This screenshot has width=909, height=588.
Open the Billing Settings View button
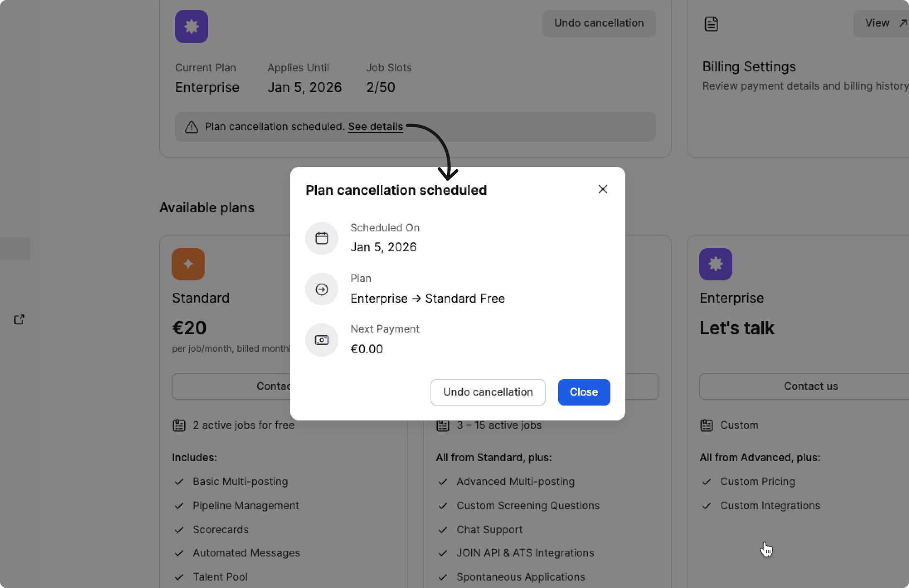[881, 23]
